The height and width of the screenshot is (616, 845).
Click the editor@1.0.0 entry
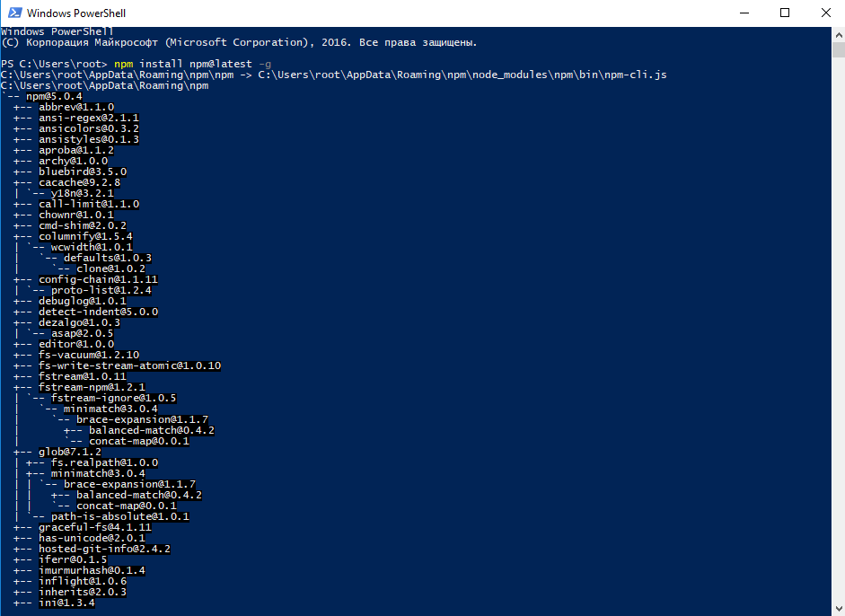tap(76, 345)
